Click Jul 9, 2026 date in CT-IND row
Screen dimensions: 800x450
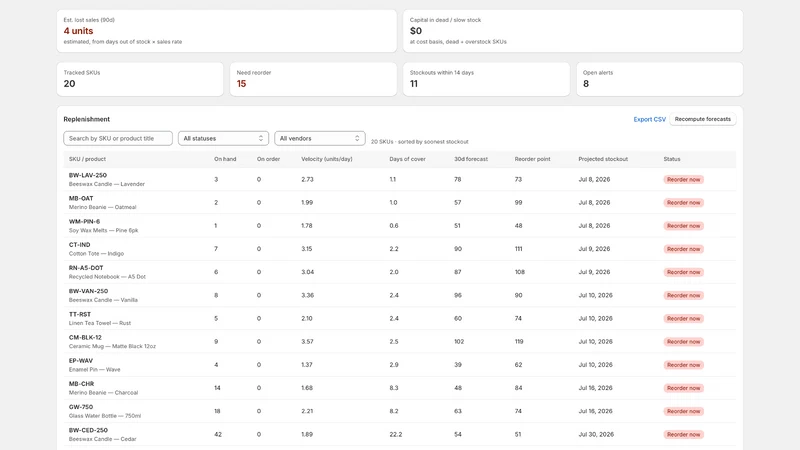point(594,249)
